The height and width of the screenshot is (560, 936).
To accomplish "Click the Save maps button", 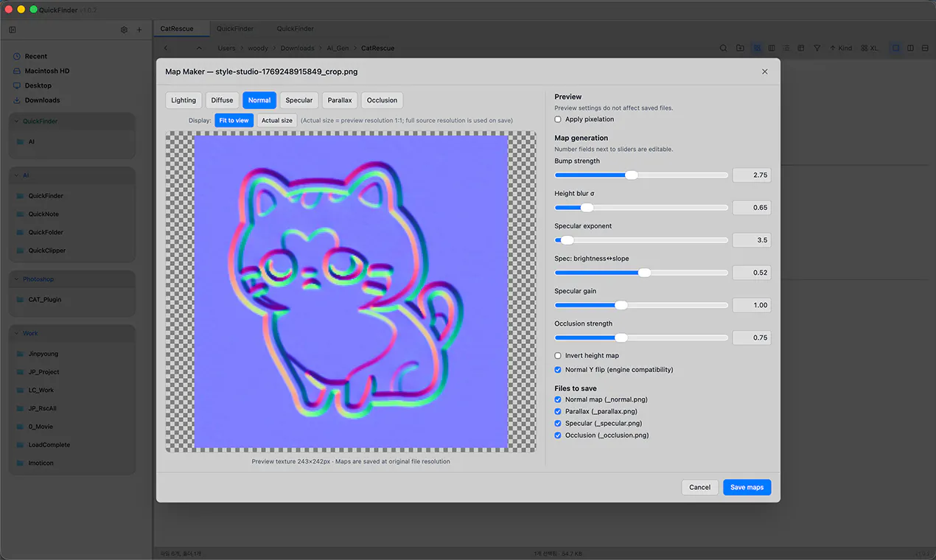I will coord(747,487).
